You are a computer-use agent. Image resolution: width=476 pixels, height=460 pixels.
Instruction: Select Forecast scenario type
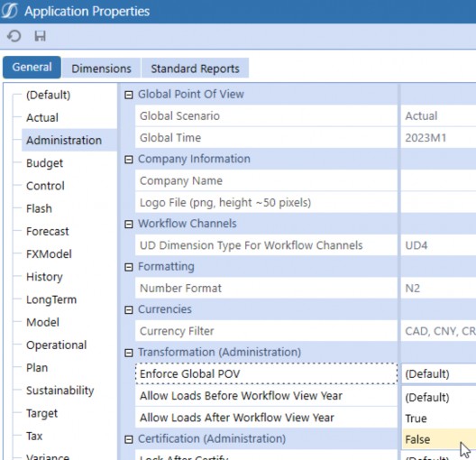[48, 232]
